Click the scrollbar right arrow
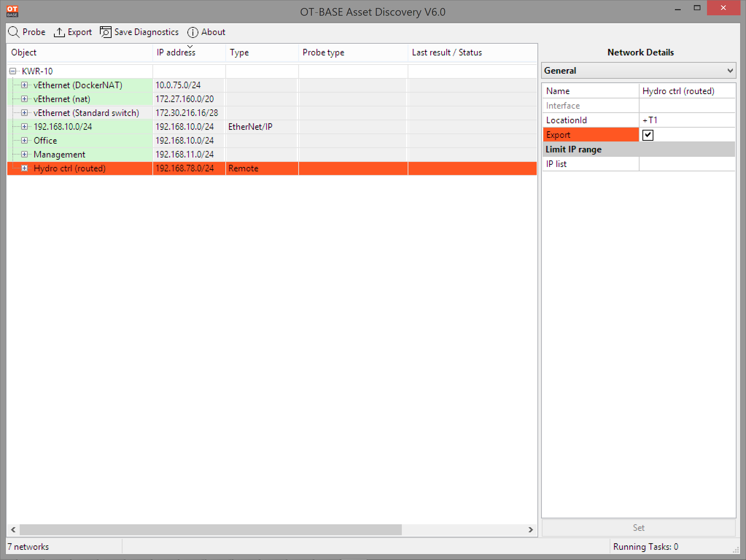The image size is (746, 560). click(531, 530)
